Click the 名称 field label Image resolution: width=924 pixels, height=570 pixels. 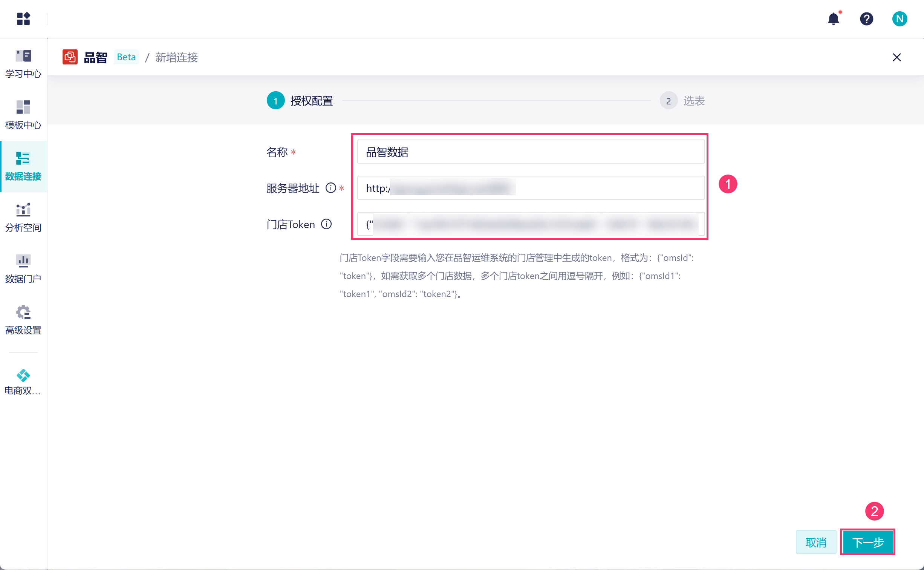point(277,152)
